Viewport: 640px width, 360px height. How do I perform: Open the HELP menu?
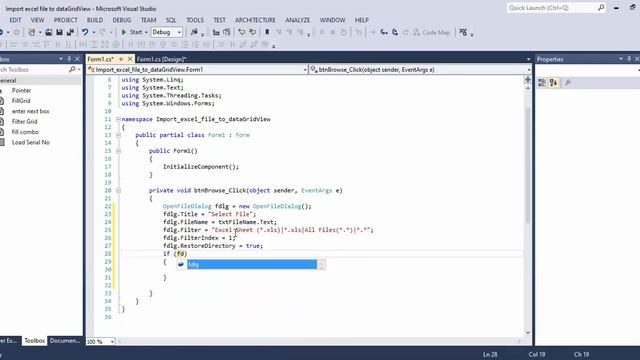tap(362, 20)
